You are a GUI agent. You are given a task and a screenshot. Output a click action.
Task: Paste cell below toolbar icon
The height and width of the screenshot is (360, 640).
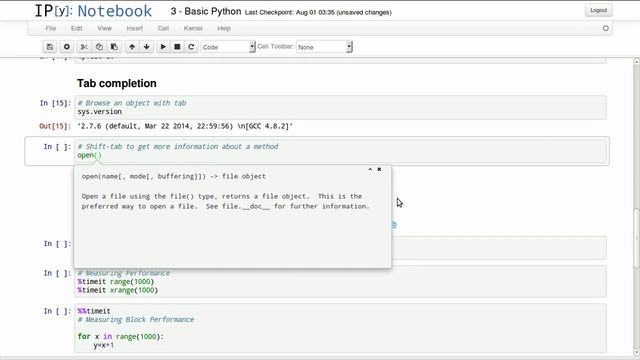click(x=114, y=47)
